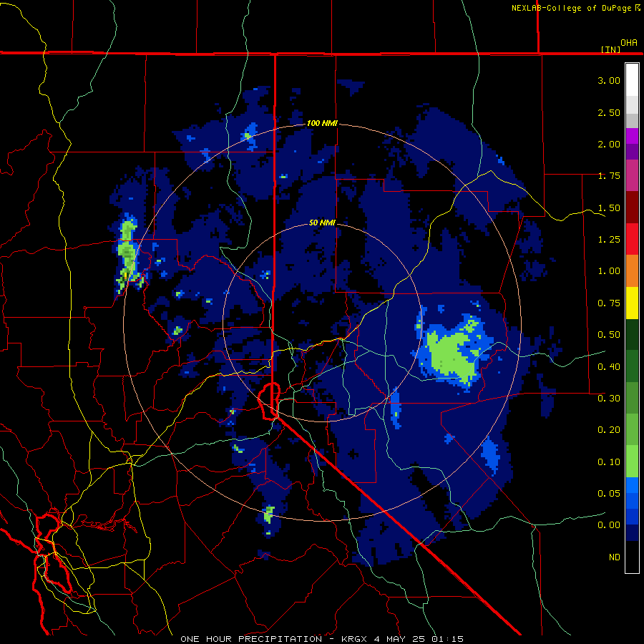Click the bright red legend swatch near 1.25
The width and height of the screenshot is (644, 644).
[632, 239]
